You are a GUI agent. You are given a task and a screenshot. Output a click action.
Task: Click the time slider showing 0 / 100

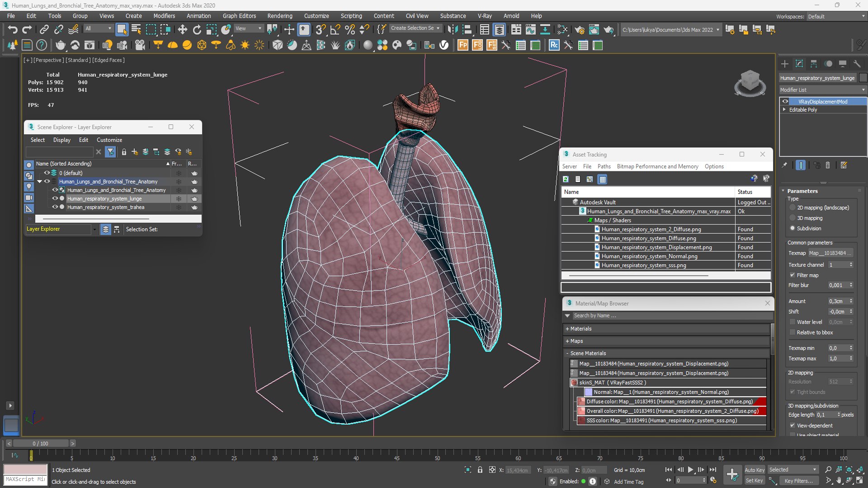click(40, 444)
